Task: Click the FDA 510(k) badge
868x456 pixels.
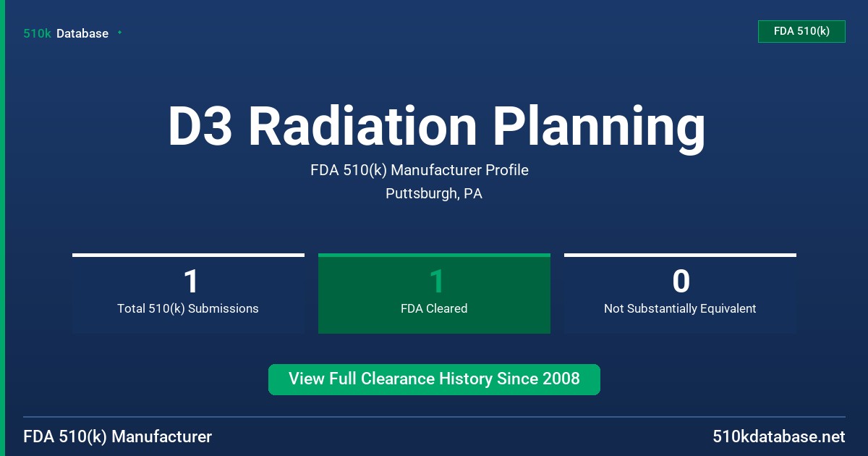Action: (801, 31)
